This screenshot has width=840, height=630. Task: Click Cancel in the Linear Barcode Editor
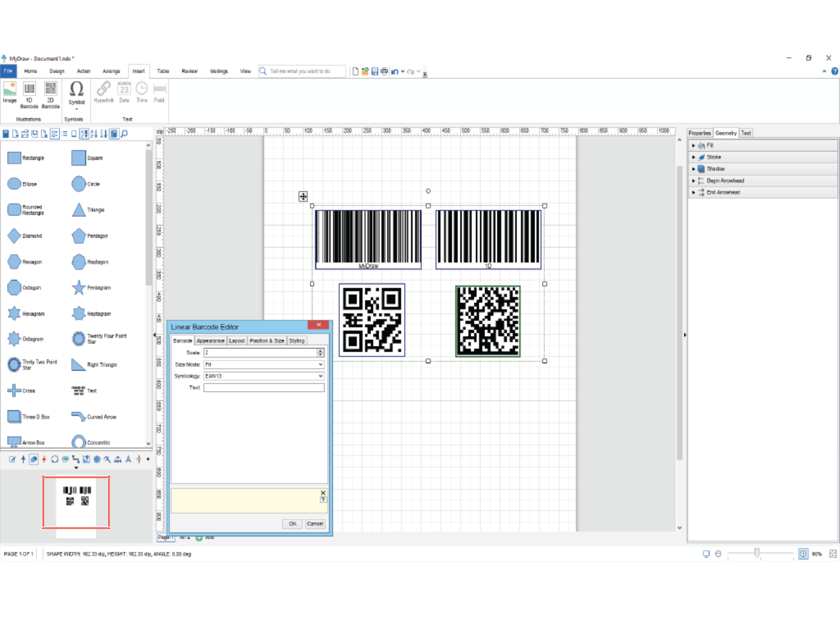[x=315, y=524]
